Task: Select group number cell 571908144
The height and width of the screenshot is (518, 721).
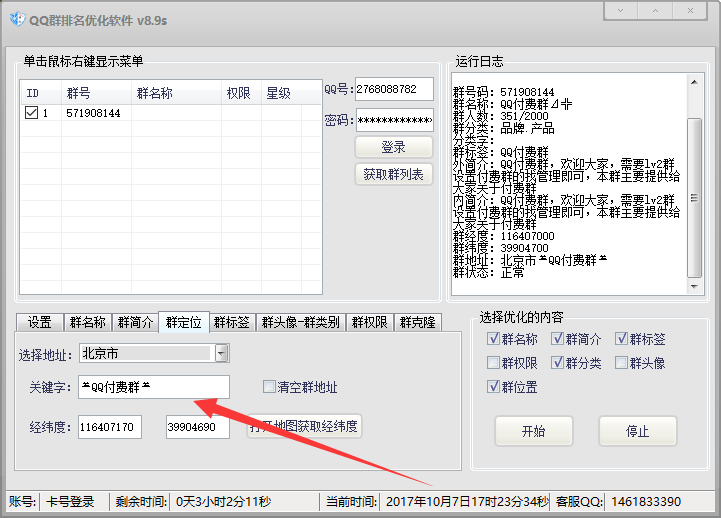Action: click(x=93, y=113)
